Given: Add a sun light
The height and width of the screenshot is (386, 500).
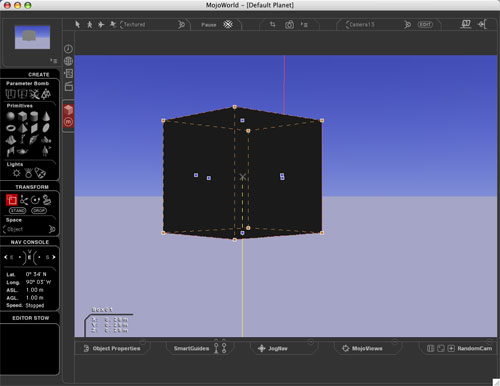Looking at the screenshot, I should click(x=16, y=173).
